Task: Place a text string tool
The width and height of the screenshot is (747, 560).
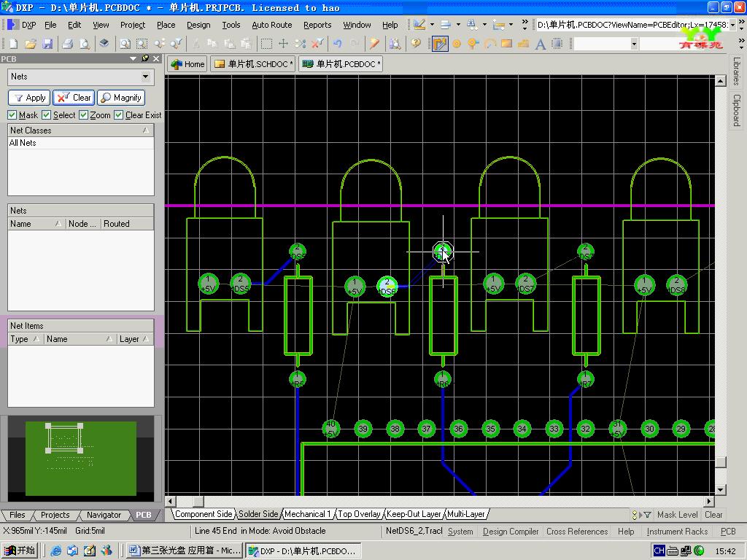Action: coord(541,44)
